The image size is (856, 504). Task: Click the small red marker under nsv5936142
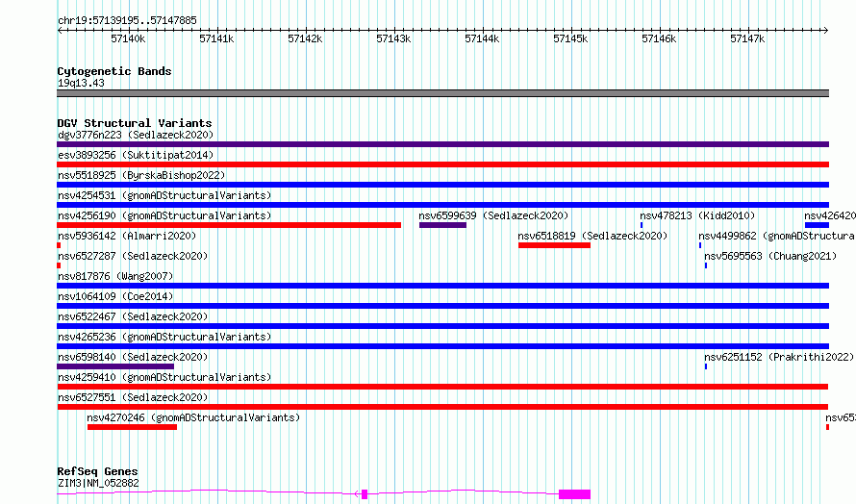coord(59,245)
